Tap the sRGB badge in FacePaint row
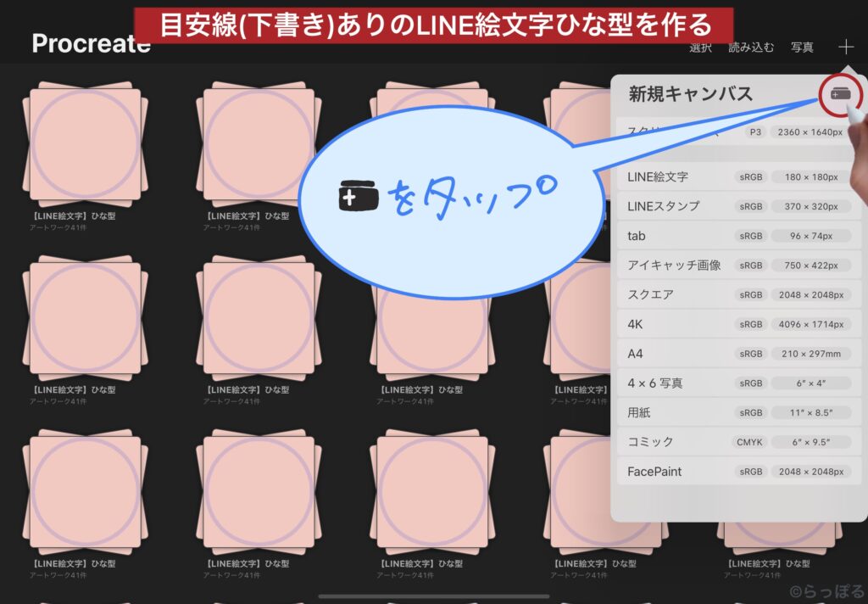 tap(751, 472)
